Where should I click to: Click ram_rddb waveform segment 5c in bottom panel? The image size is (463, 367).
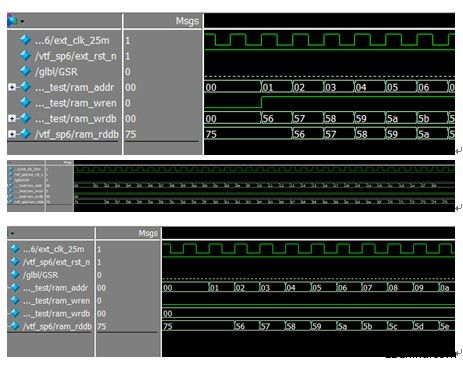pyautogui.click(x=400, y=326)
